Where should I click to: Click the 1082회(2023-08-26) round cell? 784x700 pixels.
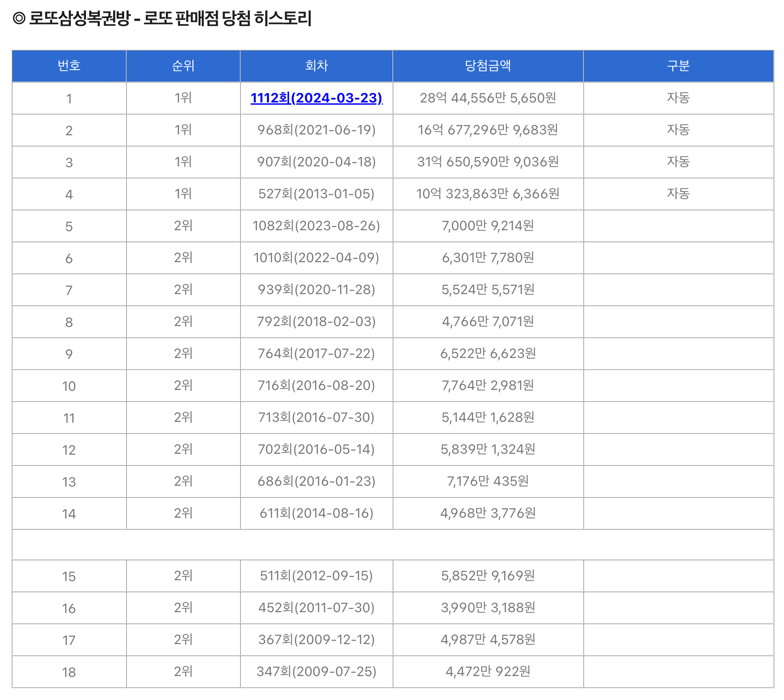[x=316, y=226]
